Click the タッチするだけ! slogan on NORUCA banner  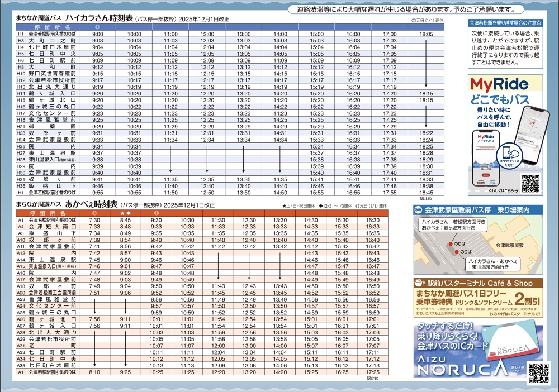click(x=446, y=326)
